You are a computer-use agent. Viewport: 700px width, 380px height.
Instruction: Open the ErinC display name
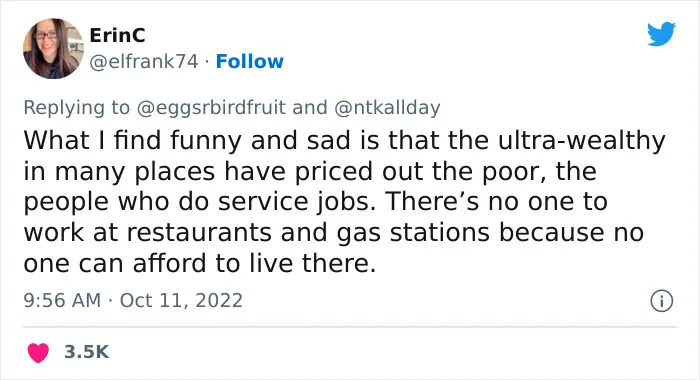117,35
